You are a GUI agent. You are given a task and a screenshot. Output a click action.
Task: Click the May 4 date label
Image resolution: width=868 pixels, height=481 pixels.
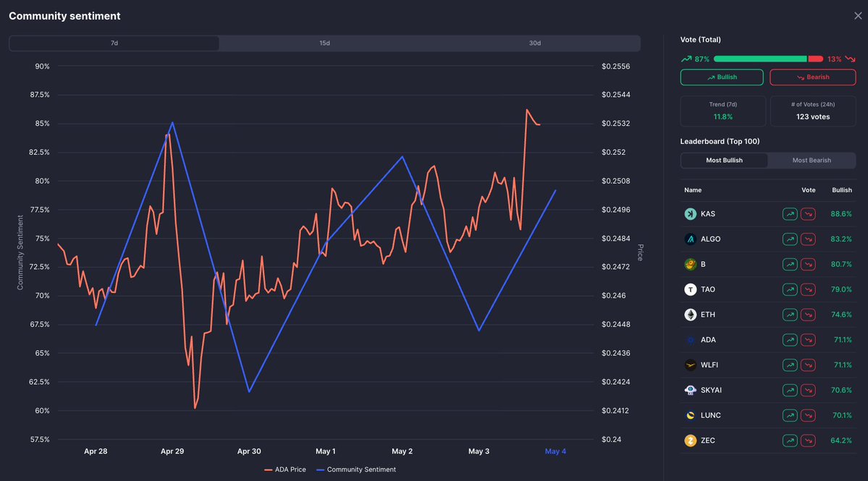coord(555,451)
